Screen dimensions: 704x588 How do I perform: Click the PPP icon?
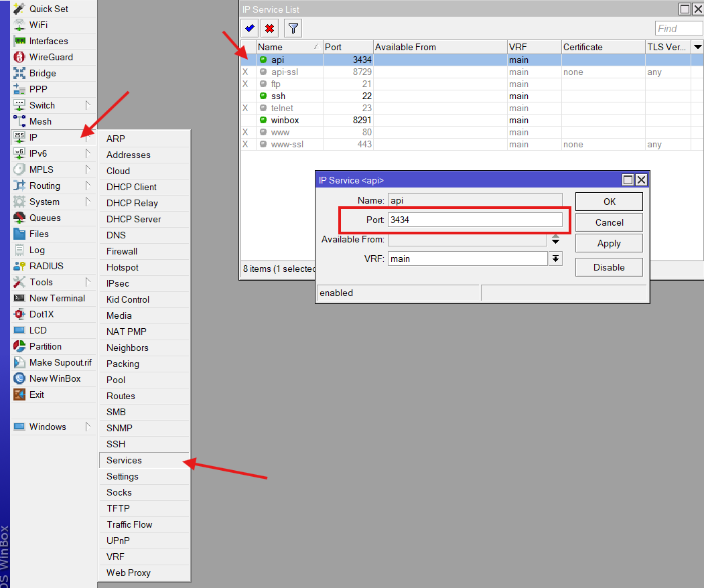tap(19, 89)
